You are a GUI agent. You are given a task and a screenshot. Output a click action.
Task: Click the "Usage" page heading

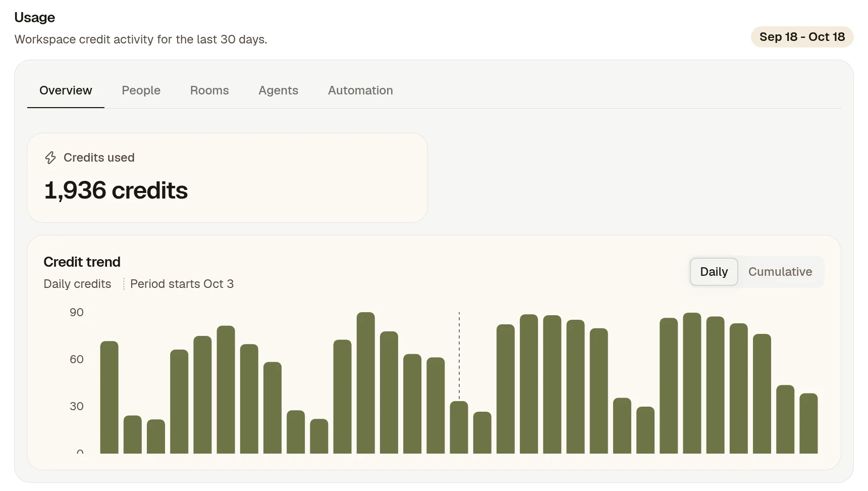pos(34,17)
